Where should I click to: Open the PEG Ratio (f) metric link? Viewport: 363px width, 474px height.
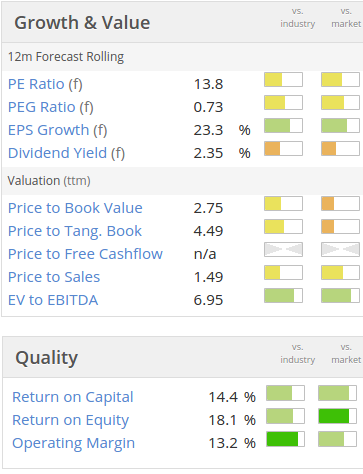click(51, 107)
